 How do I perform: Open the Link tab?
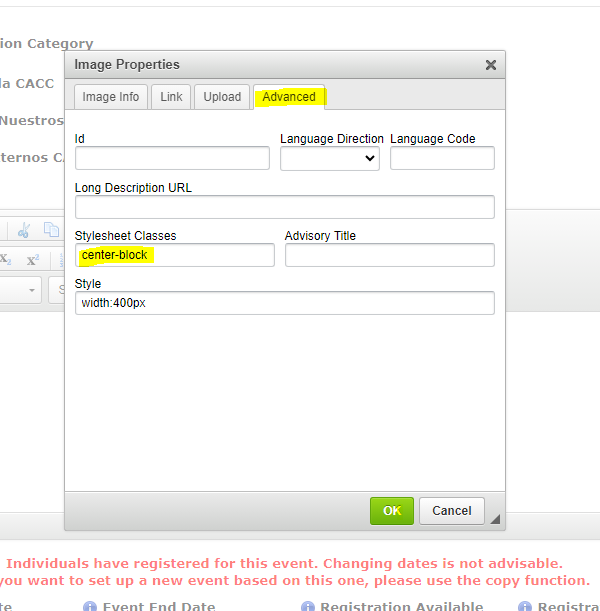point(171,97)
